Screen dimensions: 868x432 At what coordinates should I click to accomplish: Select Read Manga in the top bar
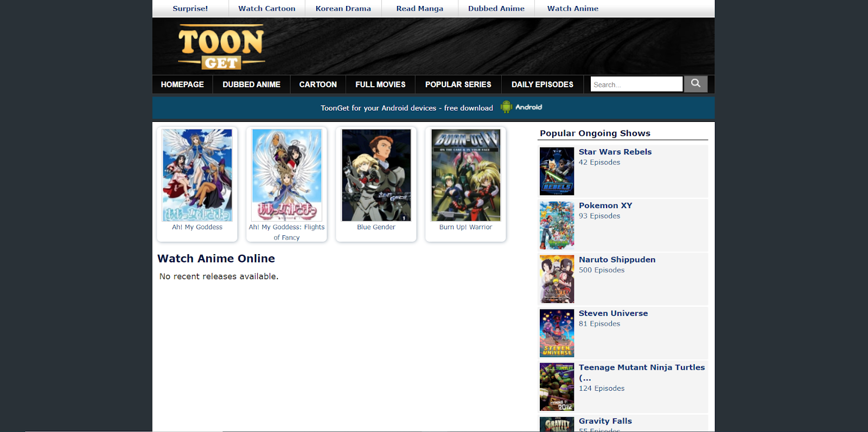click(x=420, y=9)
